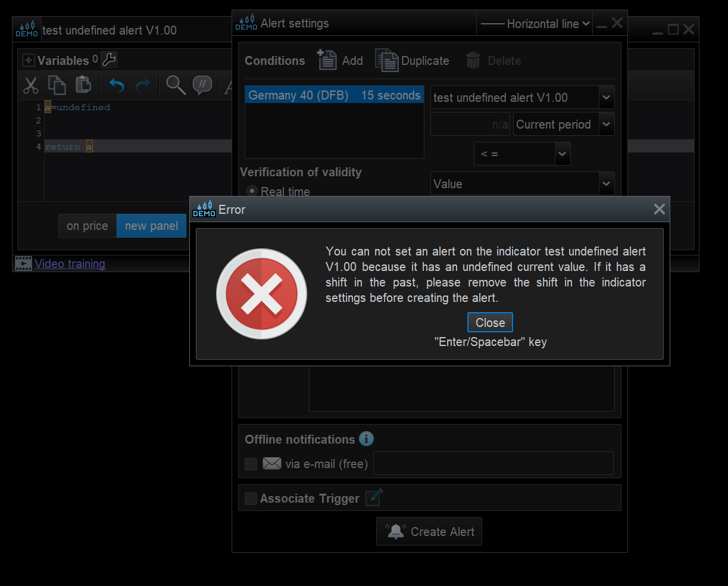Close the Alert settings window

(617, 23)
